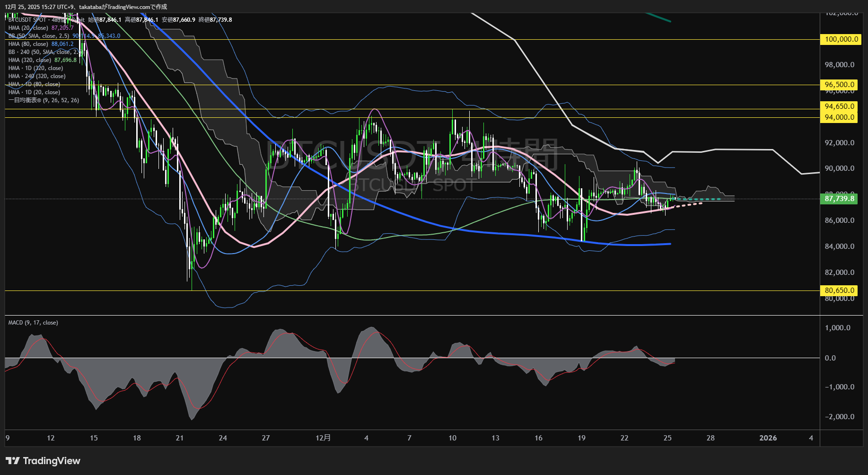
Task: Select the HMA · 1D (320, close) legend
Action: coord(35,68)
